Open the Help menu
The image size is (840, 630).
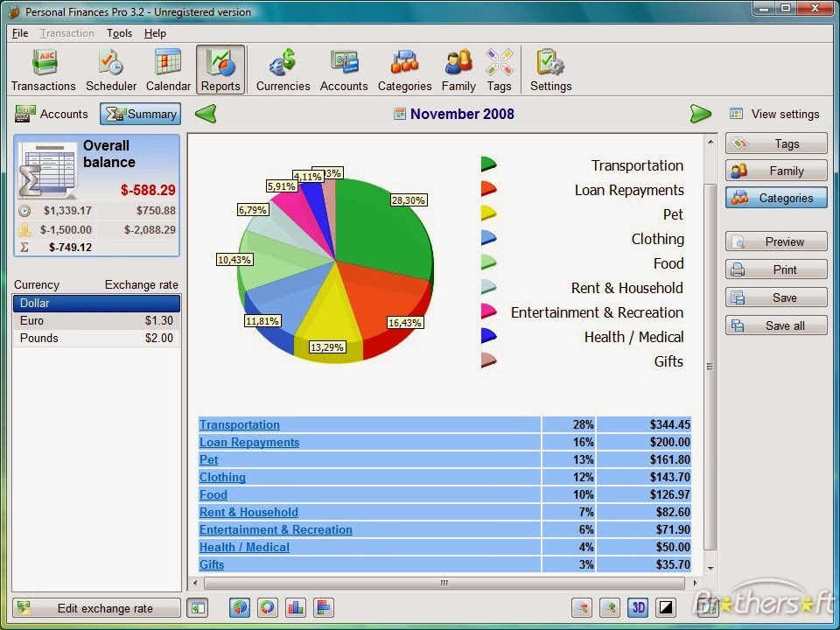pos(155,33)
